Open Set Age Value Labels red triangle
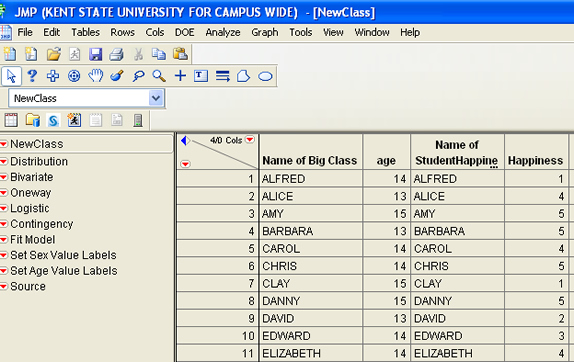 click(x=4, y=271)
